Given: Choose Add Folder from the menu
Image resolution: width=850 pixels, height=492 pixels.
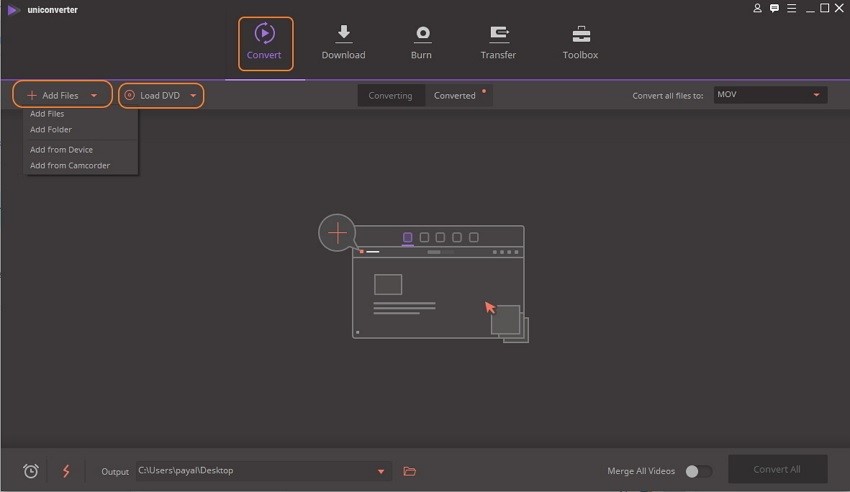Looking at the screenshot, I should tap(51, 130).
